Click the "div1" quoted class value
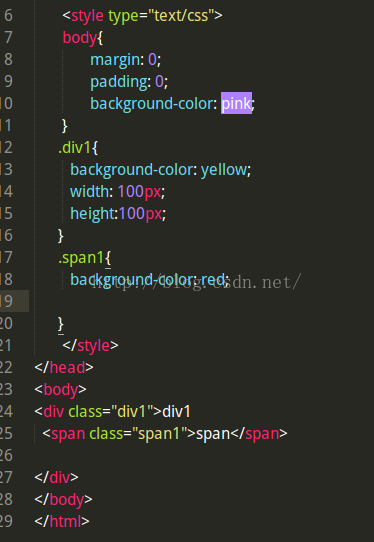This screenshot has width=374, height=542. pos(132,412)
